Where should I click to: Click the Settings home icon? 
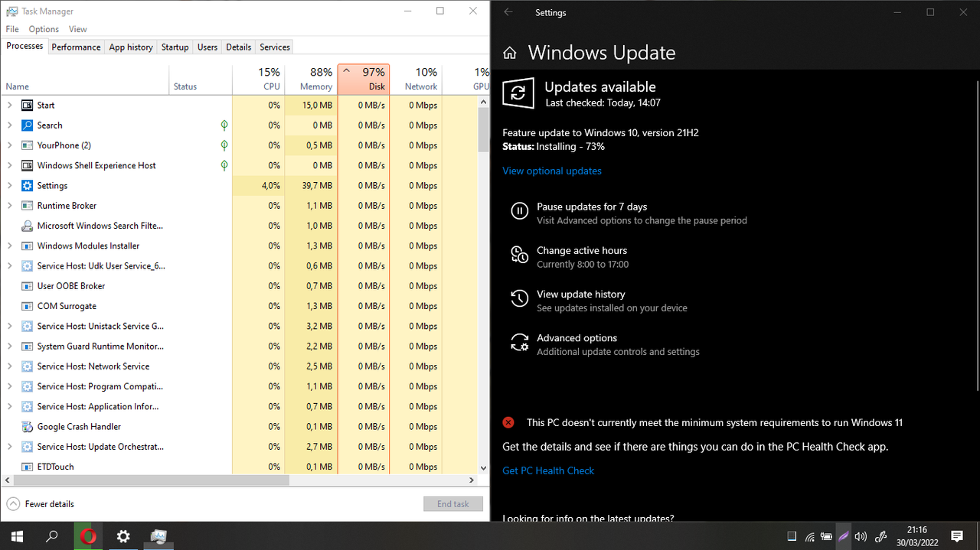(x=509, y=54)
